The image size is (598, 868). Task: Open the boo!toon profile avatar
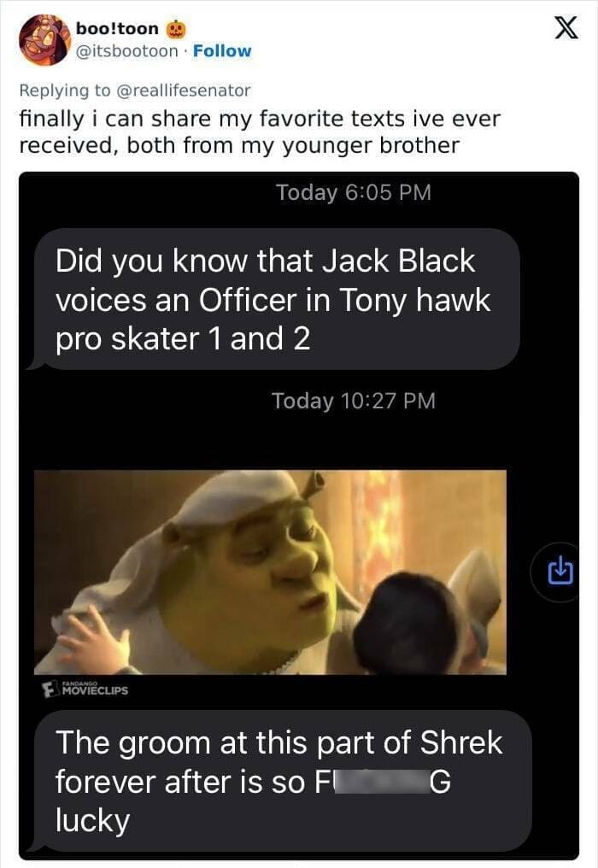(x=44, y=40)
